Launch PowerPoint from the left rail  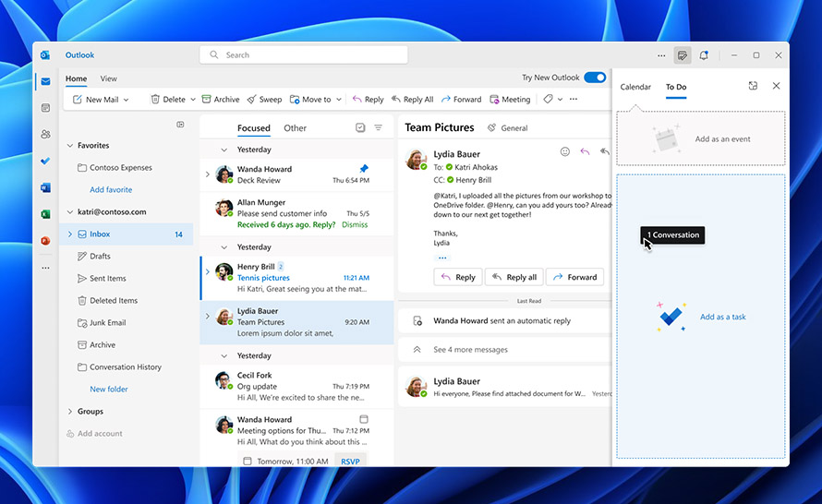tap(45, 241)
